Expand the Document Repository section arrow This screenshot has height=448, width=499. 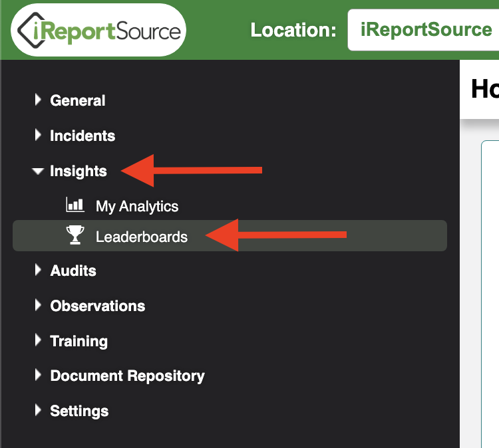click(x=38, y=375)
